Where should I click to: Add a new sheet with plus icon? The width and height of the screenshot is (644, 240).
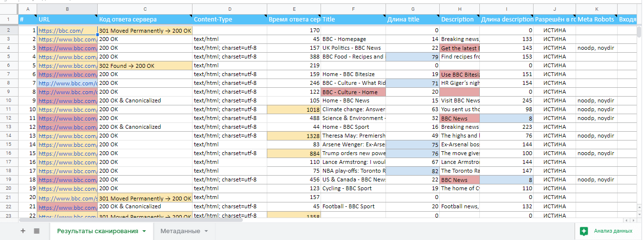[23, 231]
